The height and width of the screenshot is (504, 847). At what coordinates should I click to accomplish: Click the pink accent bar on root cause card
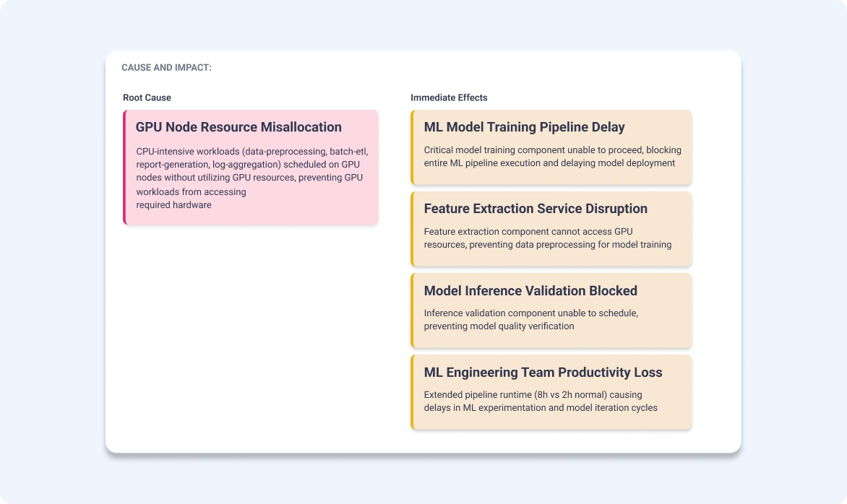coord(124,167)
